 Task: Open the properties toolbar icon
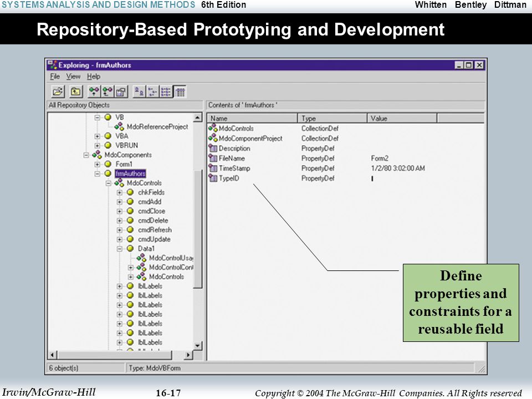[121, 91]
